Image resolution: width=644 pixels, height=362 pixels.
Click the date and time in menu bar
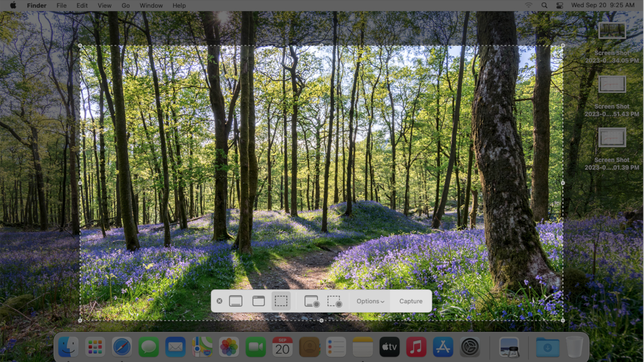click(x=603, y=6)
